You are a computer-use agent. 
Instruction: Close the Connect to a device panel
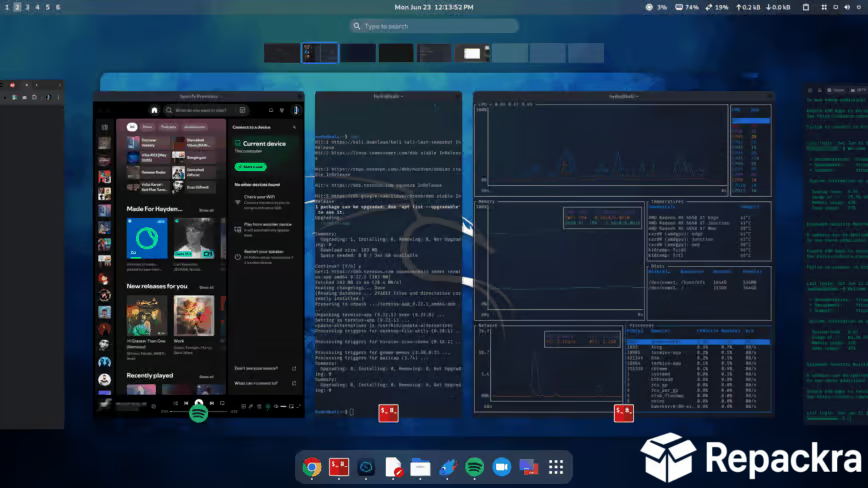point(294,127)
